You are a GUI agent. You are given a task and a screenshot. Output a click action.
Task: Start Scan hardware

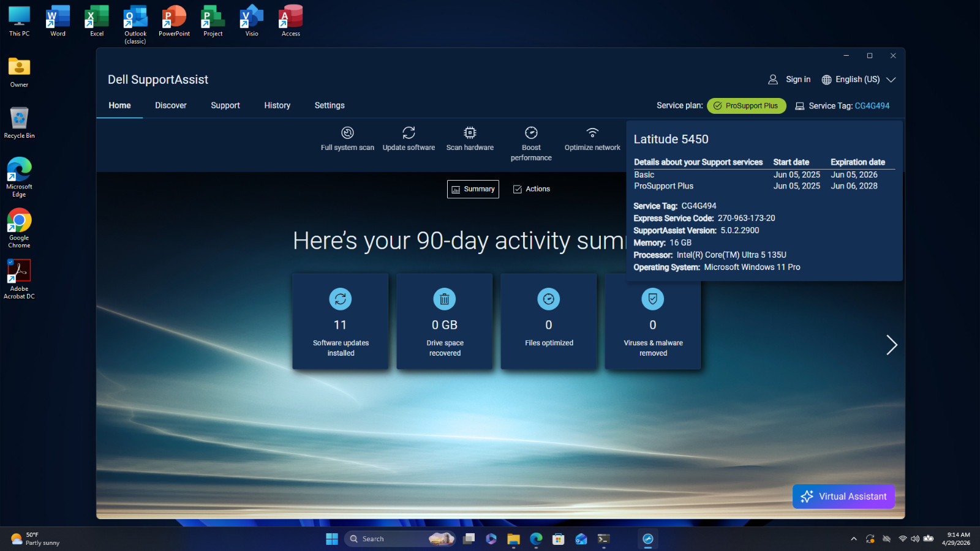[470, 139]
